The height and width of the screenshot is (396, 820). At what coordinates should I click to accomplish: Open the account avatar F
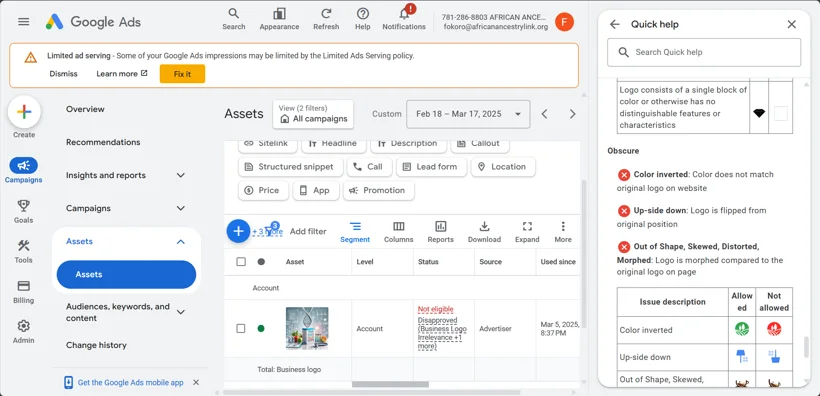pos(564,22)
